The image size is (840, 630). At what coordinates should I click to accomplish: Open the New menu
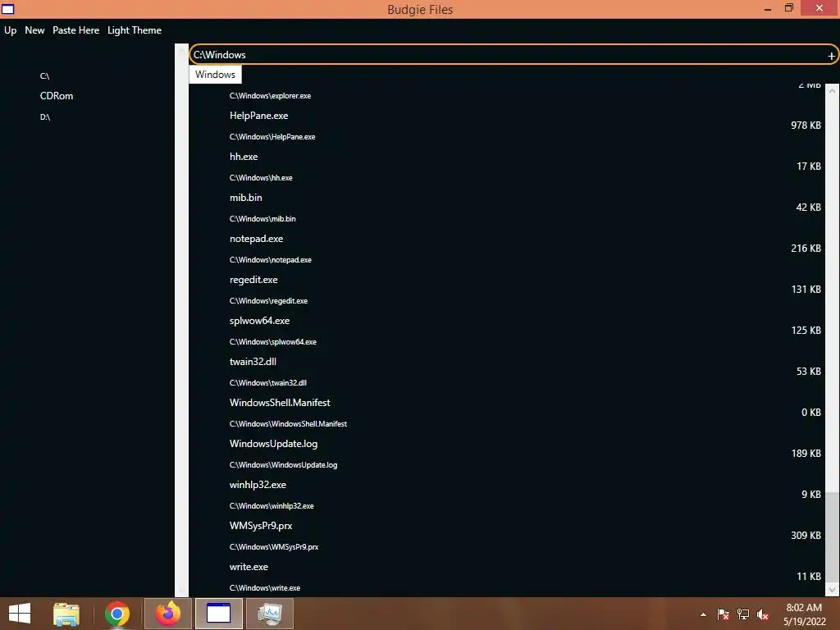pos(34,30)
